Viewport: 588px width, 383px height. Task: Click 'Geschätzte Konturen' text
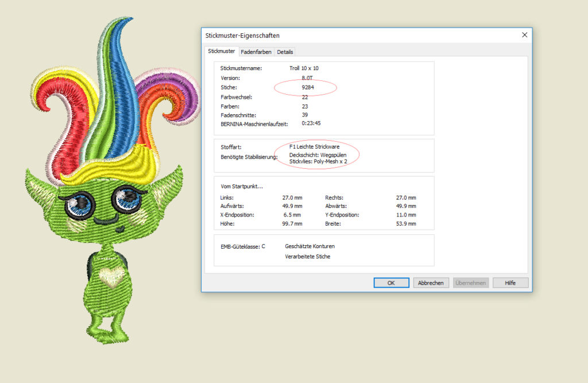tap(310, 246)
